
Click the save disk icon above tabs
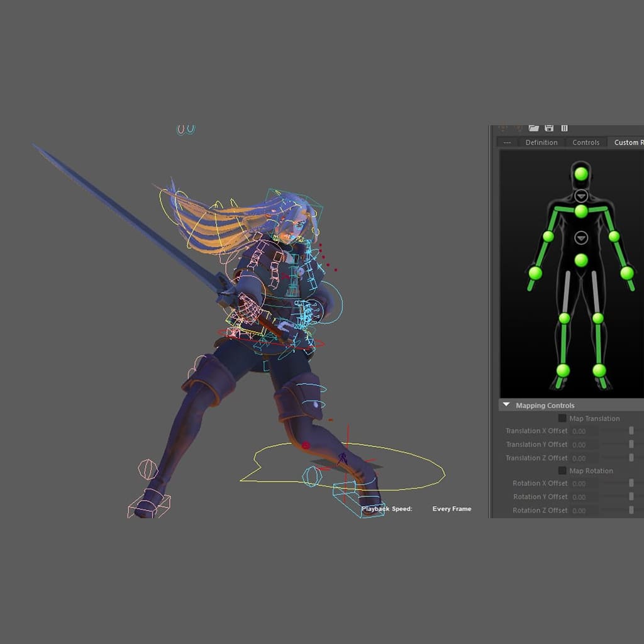pos(549,128)
